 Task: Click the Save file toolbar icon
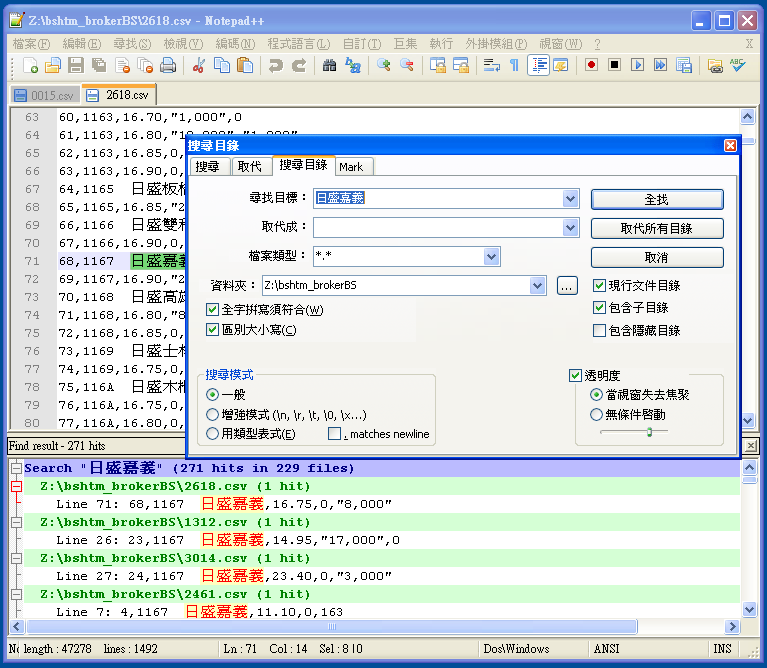coord(76,66)
